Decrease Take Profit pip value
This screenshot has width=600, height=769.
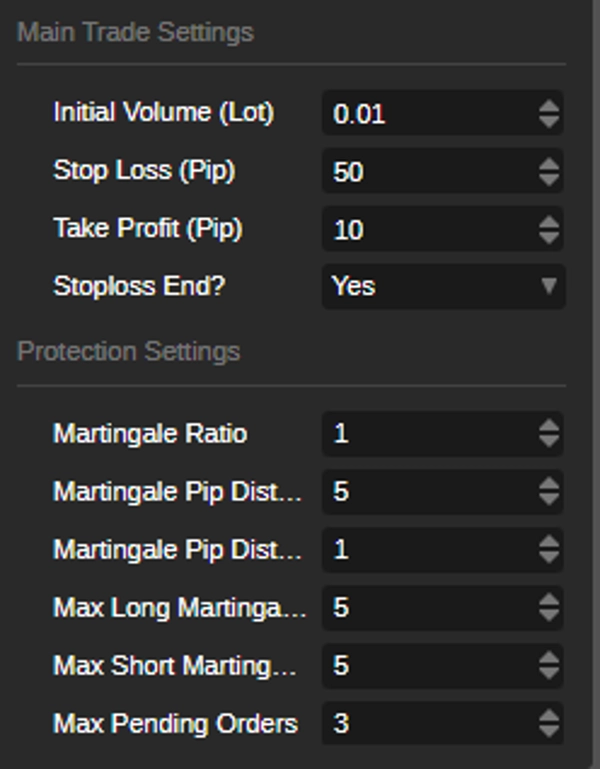pos(548,237)
